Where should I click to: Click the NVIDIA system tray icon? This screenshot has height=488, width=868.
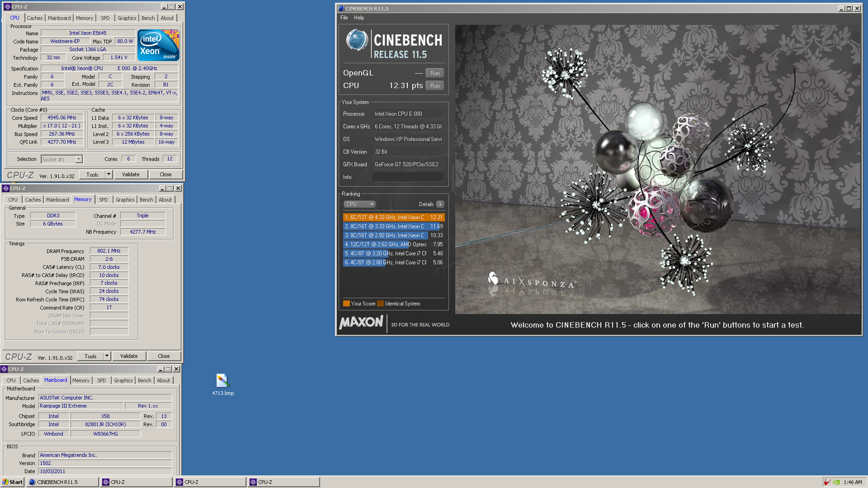[x=836, y=482]
